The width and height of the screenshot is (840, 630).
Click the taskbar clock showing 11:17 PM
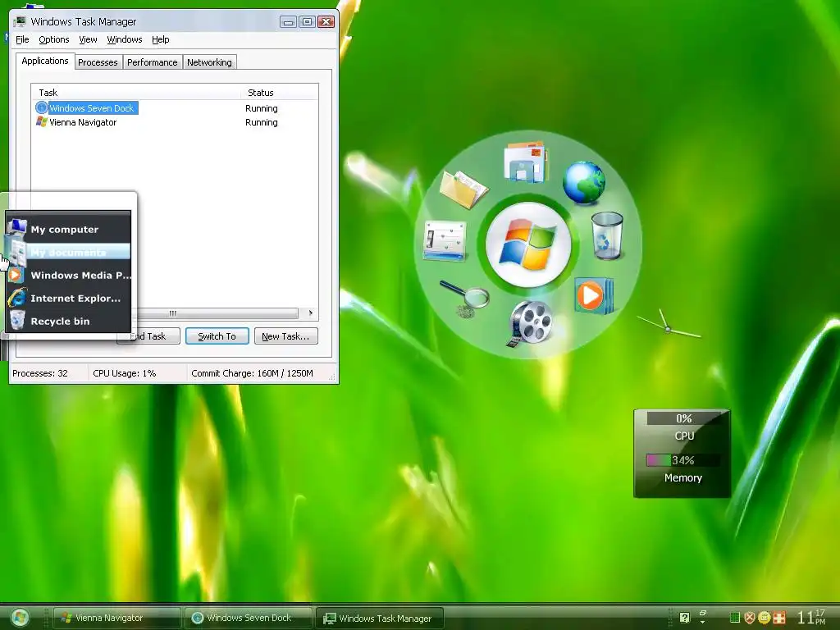811,617
